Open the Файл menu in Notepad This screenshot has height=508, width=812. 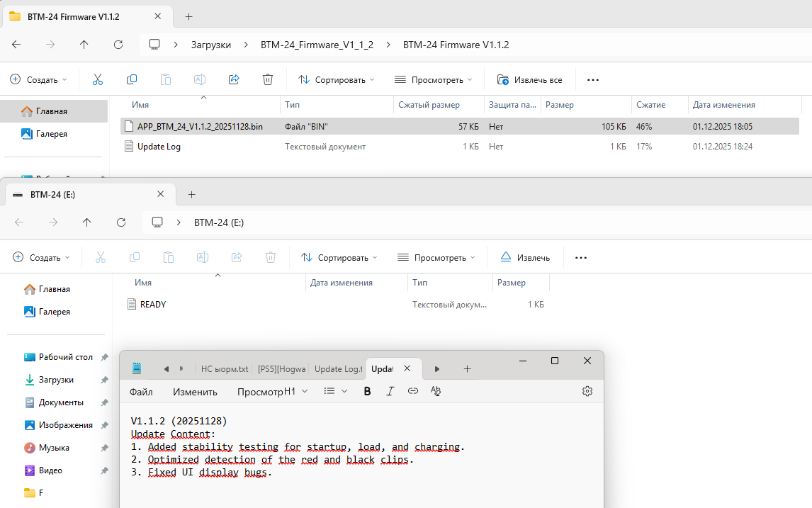coord(141,392)
